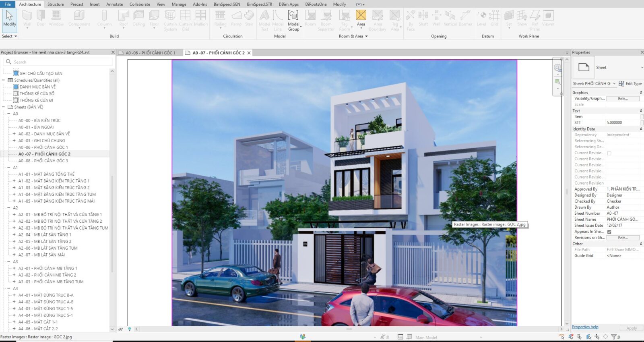
Task: Expand the A3 -01 PHỐI CẢNH MB TẦNG 1 node
Action: (14, 268)
